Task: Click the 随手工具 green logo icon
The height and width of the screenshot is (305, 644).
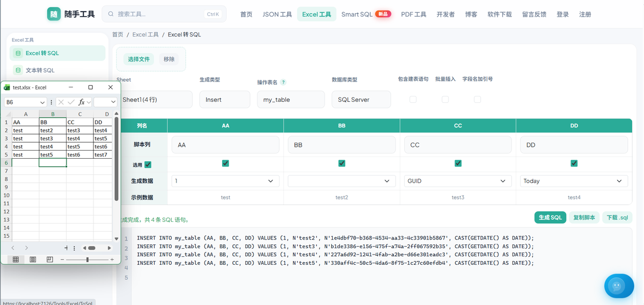Action: [x=54, y=14]
